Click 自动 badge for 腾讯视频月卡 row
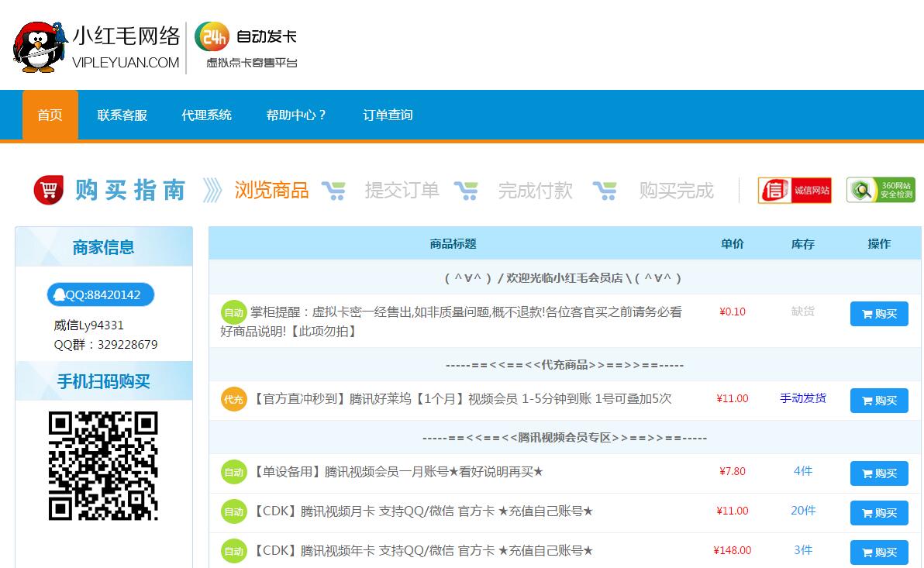 click(233, 511)
